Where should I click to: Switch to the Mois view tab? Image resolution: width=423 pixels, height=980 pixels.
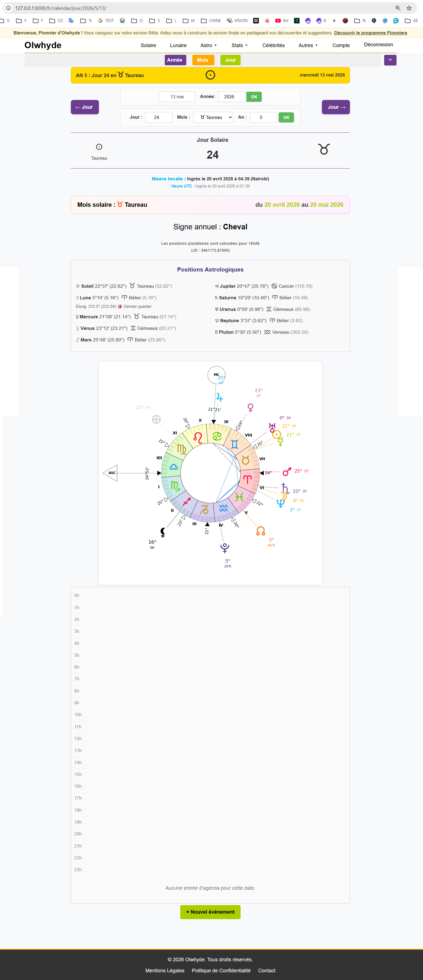pyautogui.click(x=203, y=60)
